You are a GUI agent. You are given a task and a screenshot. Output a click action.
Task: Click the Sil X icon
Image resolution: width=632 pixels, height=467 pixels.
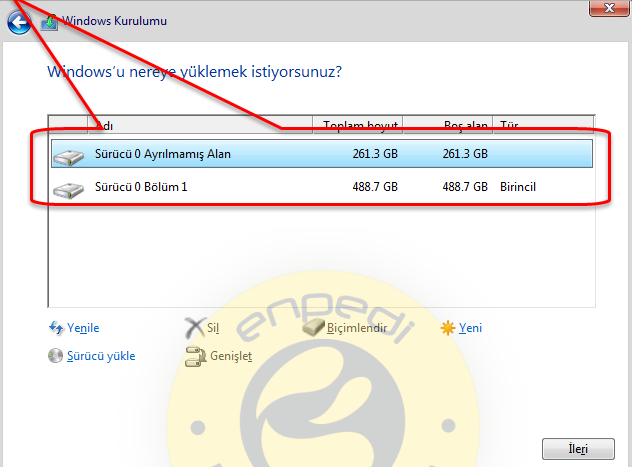[195, 328]
